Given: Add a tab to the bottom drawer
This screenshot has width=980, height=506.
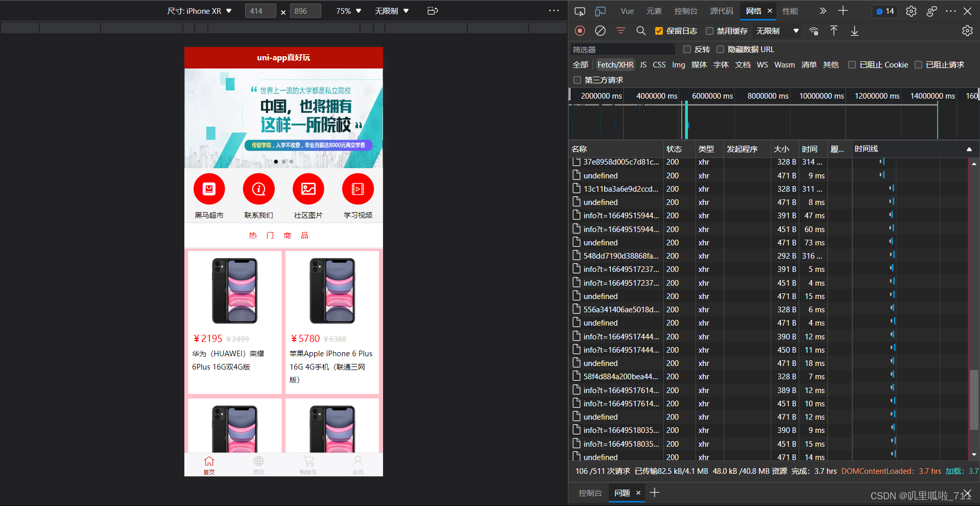Looking at the screenshot, I should point(655,493).
